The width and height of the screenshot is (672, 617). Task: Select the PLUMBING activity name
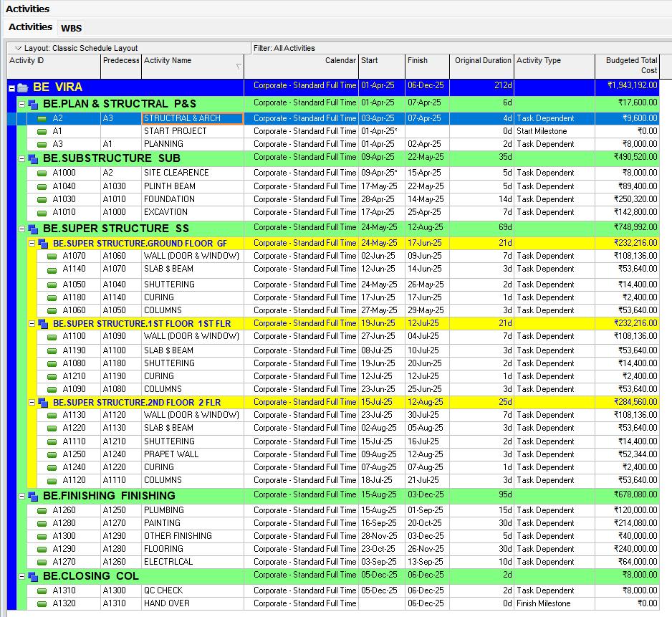tap(164, 510)
